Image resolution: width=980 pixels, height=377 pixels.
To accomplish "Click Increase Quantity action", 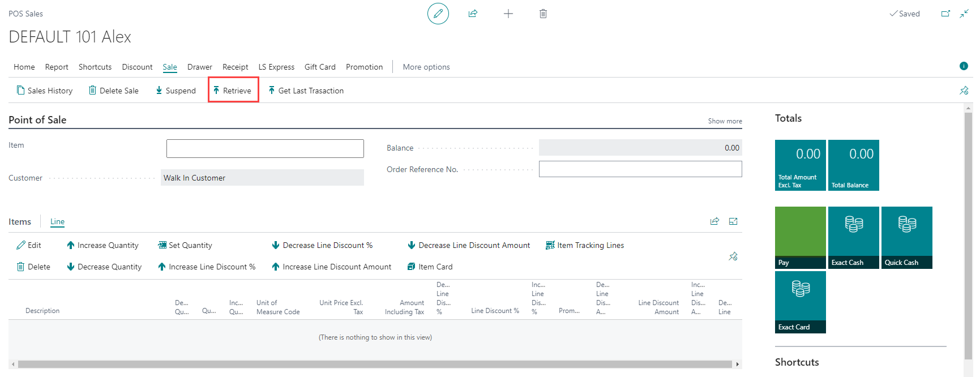I will (x=102, y=245).
